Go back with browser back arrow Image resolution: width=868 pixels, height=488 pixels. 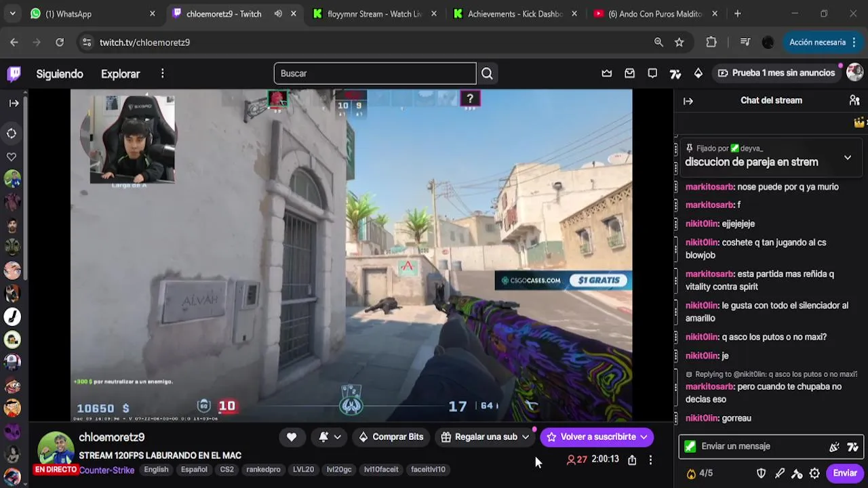coord(14,42)
